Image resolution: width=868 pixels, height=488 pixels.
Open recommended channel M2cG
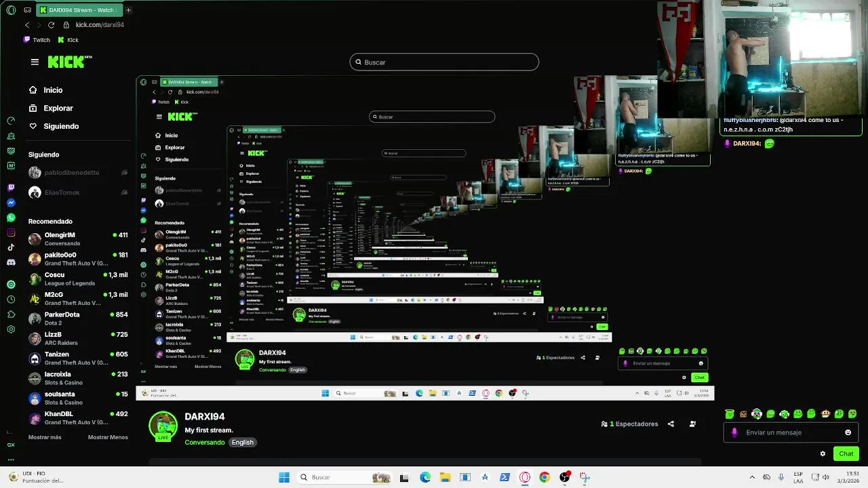[78, 298]
